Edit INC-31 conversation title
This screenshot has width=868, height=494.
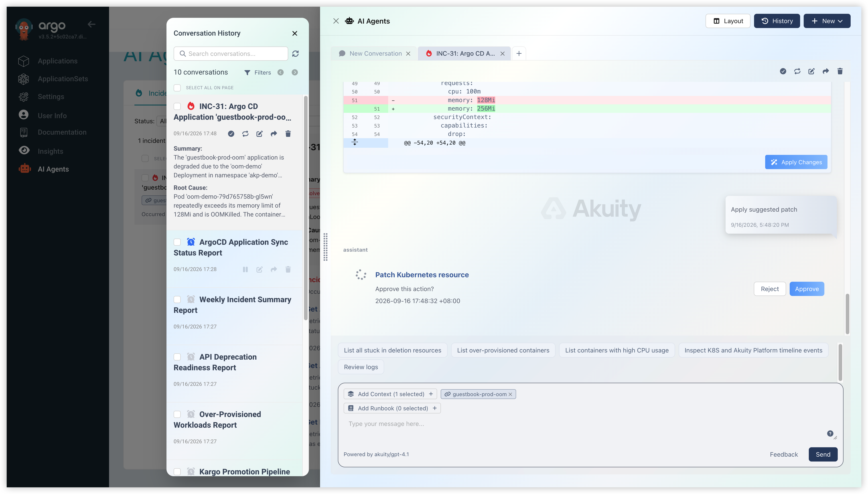(260, 134)
